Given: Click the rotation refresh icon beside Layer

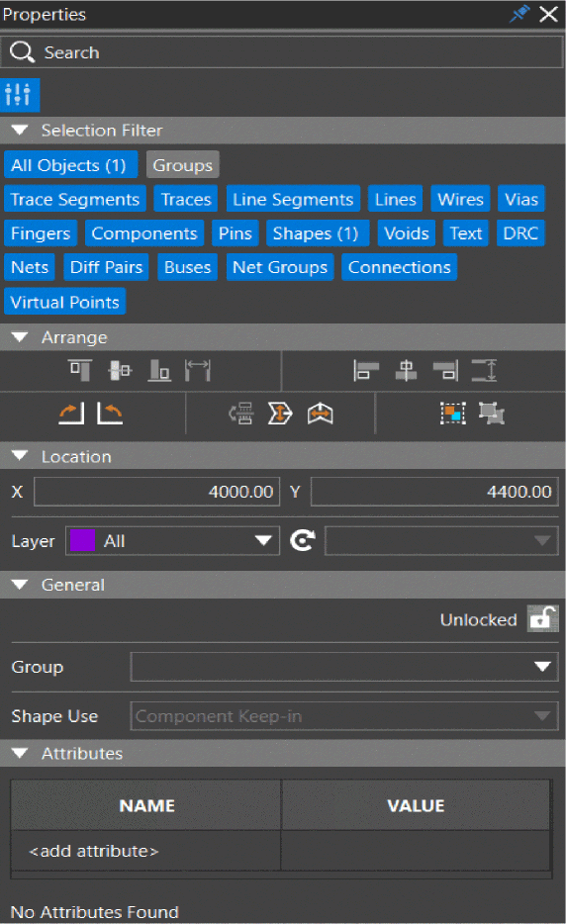Looking at the screenshot, I should [x=303, y=540].
